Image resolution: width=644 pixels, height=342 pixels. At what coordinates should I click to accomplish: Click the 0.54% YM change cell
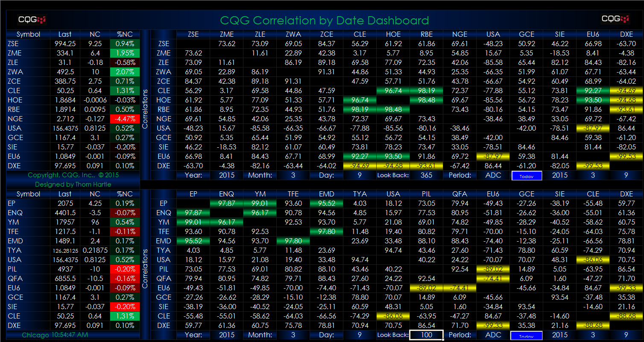125,222
